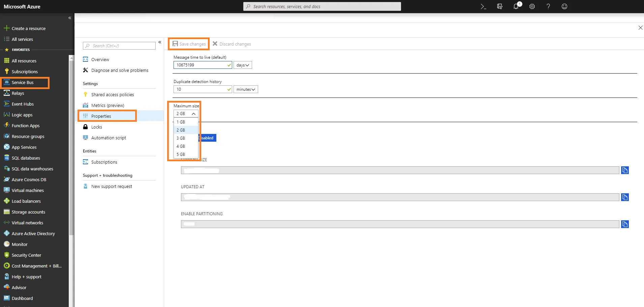
Task: Click the App Services icon
Action: click(x=6, y=147)
